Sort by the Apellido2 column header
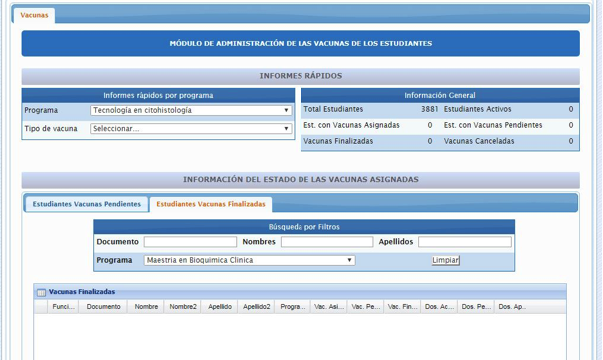 pos(257,307)
